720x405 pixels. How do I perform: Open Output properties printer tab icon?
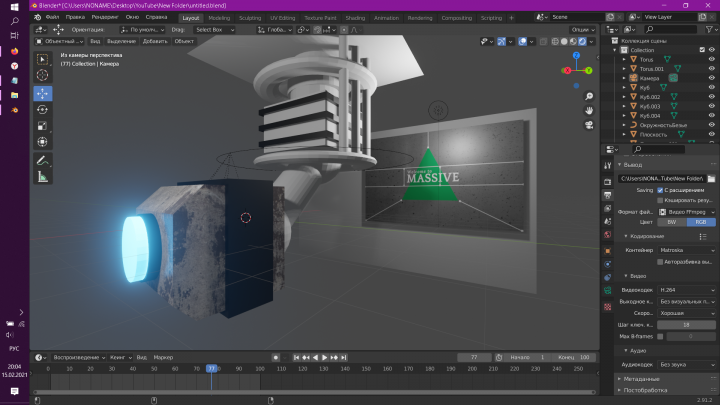pos(608,195)
